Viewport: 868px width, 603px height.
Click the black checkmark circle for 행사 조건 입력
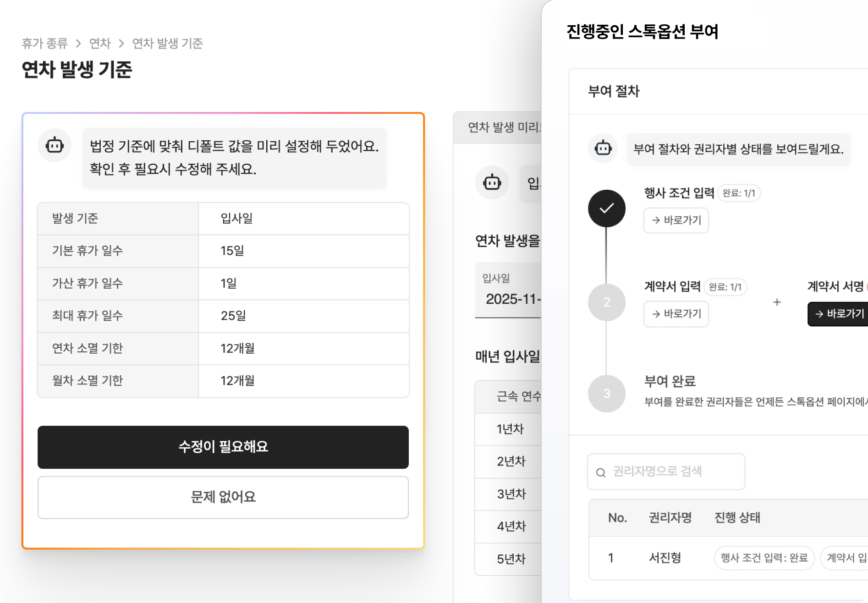click(x=606, y=208)
